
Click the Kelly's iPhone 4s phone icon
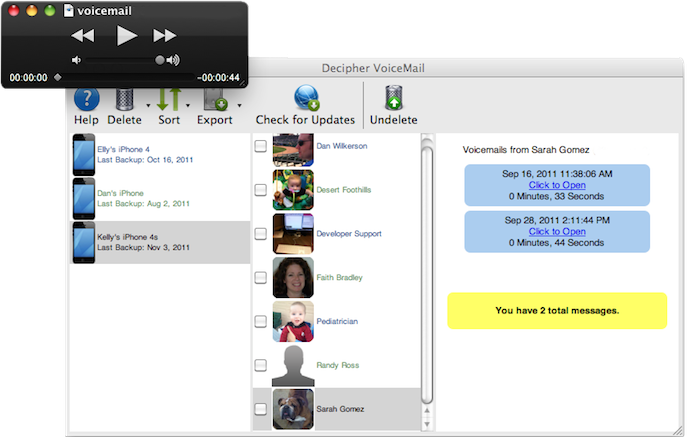(84, 243)
